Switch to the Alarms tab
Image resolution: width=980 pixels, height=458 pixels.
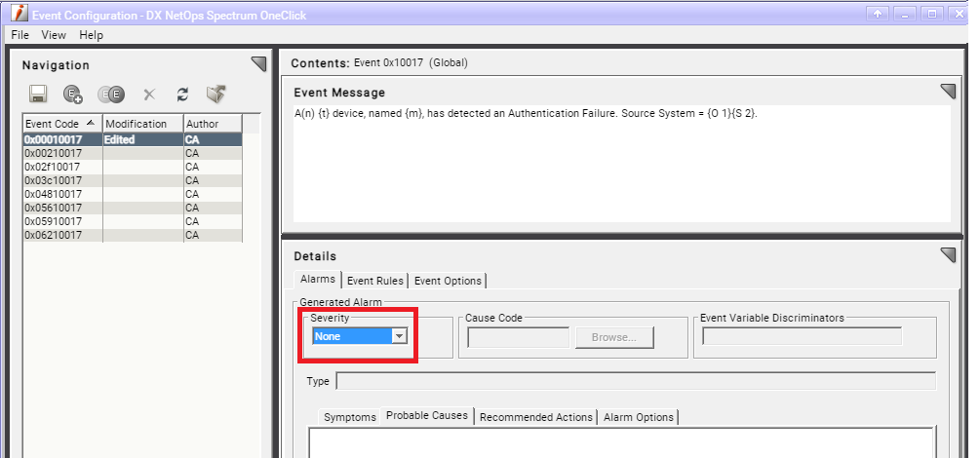(318, 280)
